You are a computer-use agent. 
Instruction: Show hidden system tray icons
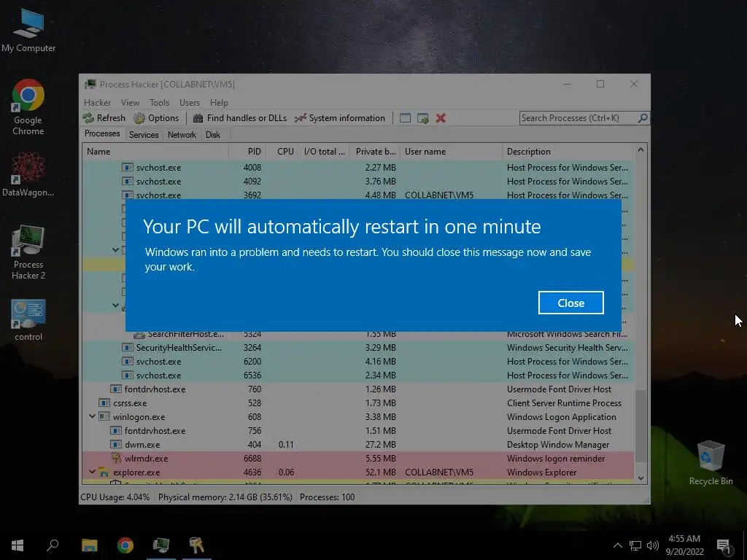tap(617, 545)
